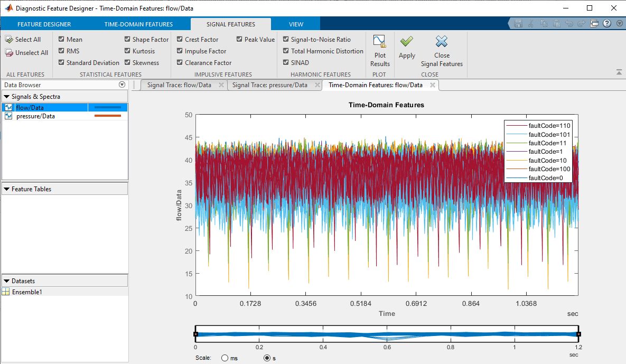The height and width of the screenshot is (364, 626).
Task: Click the switch windows icon in quick access toolbar
Action: pos(594,24)
